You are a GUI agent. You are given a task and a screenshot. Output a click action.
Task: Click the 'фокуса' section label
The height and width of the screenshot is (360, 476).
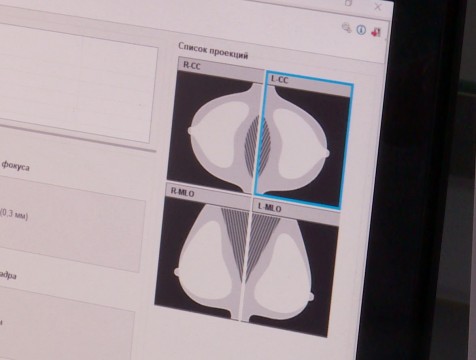(15, 166)
